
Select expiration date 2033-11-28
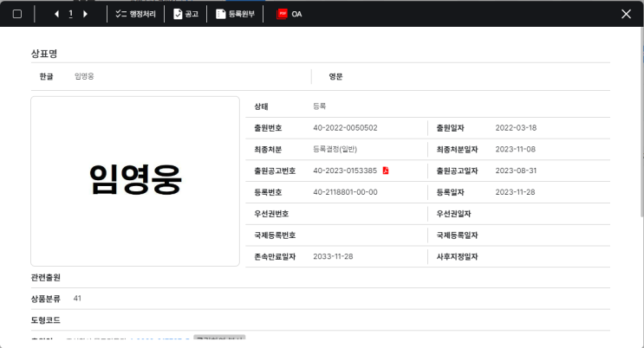[x=333, y=256]
